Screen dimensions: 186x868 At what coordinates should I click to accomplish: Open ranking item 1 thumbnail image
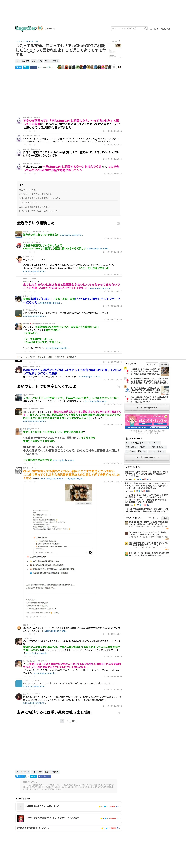tap(165, 372)
